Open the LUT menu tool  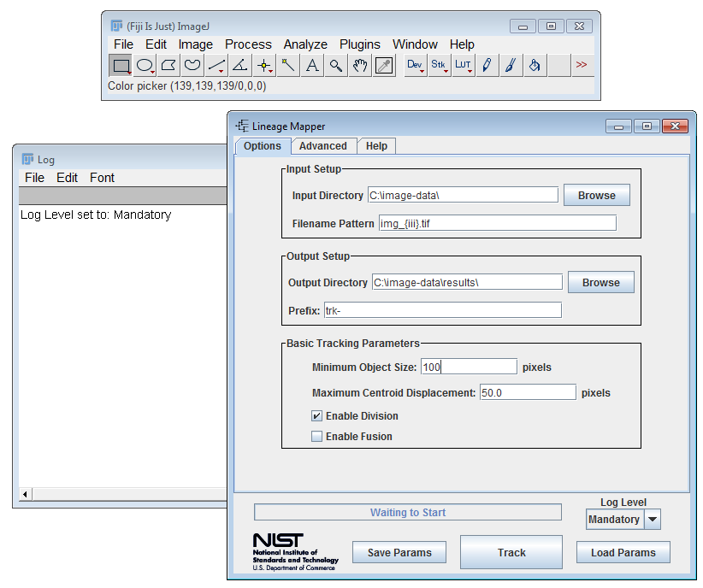463,65
